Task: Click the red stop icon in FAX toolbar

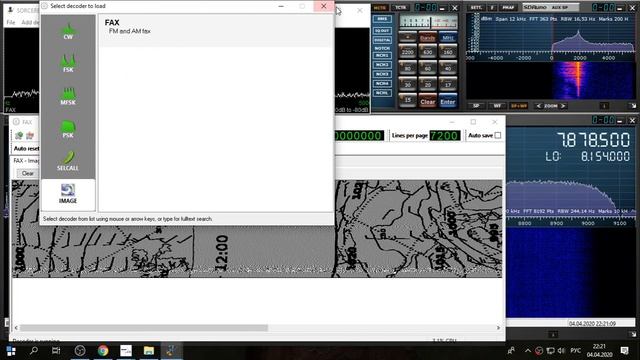Action: tap(30, 136)
